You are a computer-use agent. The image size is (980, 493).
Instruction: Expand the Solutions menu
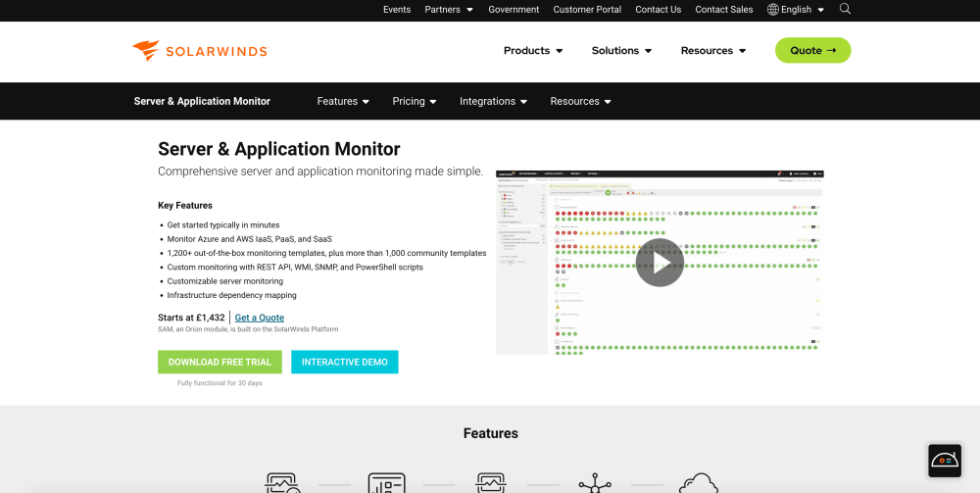point(622,51)
